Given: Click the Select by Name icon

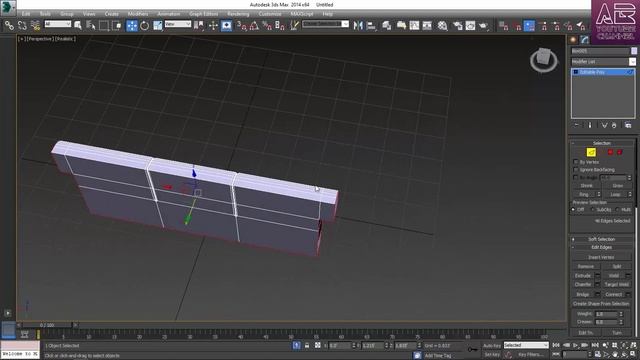Looking at the screenshot, I should click(91, 26).
